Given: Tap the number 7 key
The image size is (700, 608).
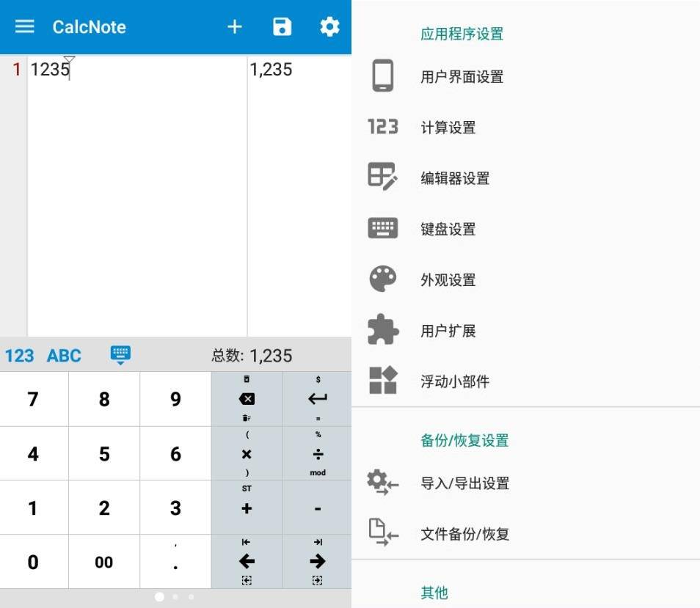Looking at the screenshot, I should point(34,399).
